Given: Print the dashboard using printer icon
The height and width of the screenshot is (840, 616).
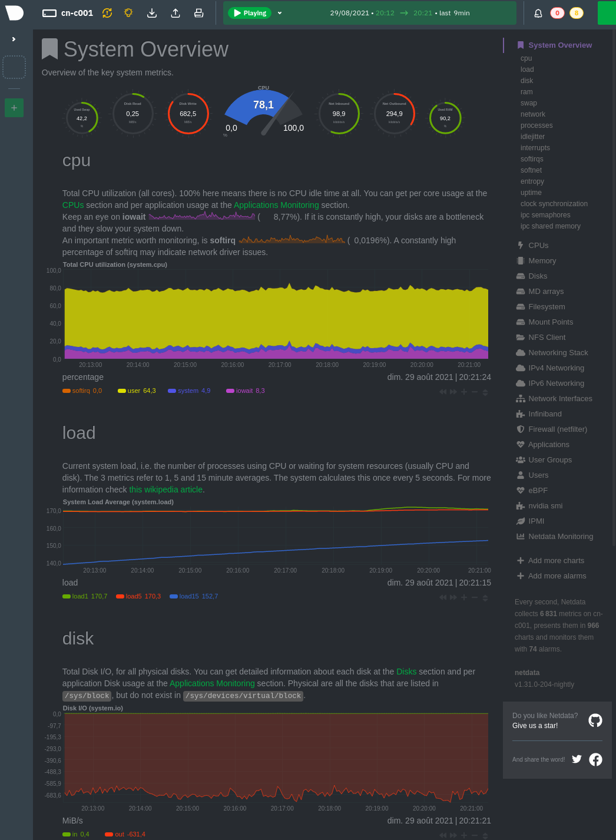Looking at the screenshot, I should point(198,13).
